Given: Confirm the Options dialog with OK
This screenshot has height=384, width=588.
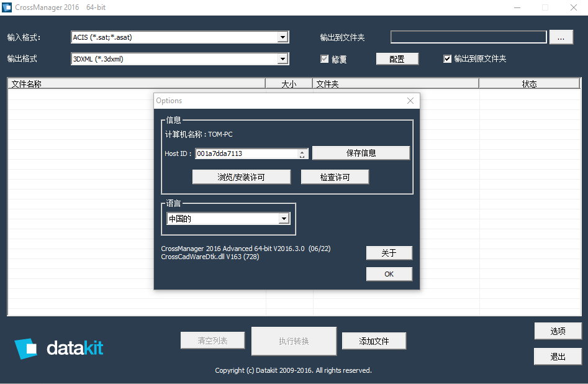Looking at the screenshot, I should (x=389, y=274).
